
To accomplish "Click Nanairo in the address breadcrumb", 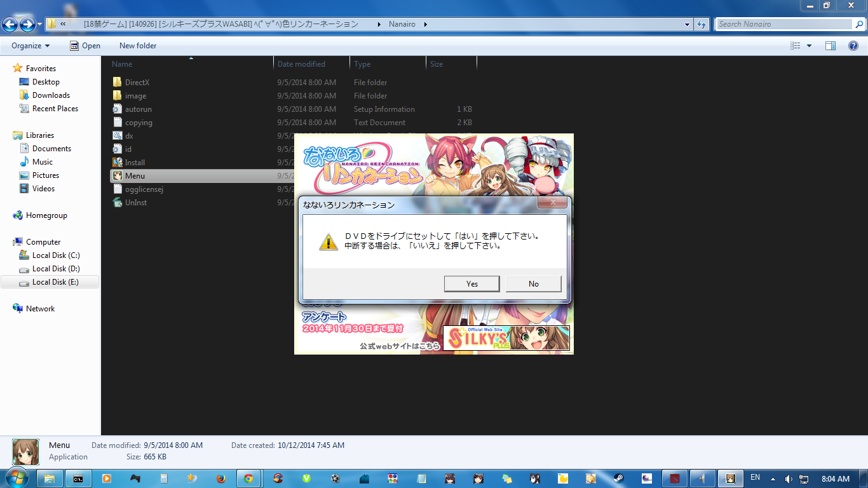I will click(x=402, y=24).
